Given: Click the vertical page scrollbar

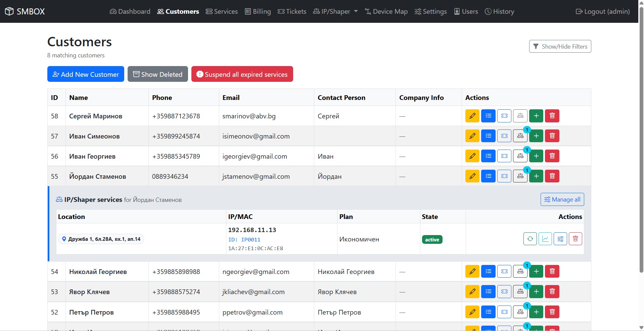Looking at the screenshot, I should pos(641,139).
